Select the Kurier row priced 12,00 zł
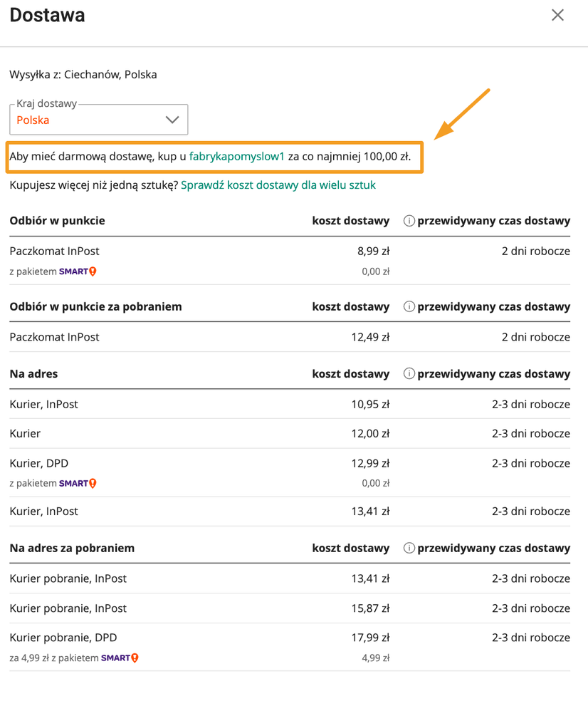 pyautogui.click(x=26, y=433)
